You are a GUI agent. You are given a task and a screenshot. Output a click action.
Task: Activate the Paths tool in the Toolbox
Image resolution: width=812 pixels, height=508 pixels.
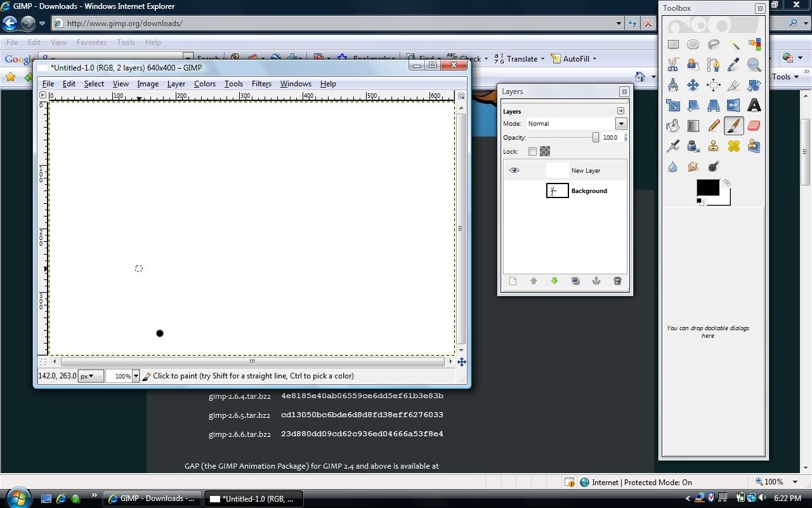(x=714, y=65)
